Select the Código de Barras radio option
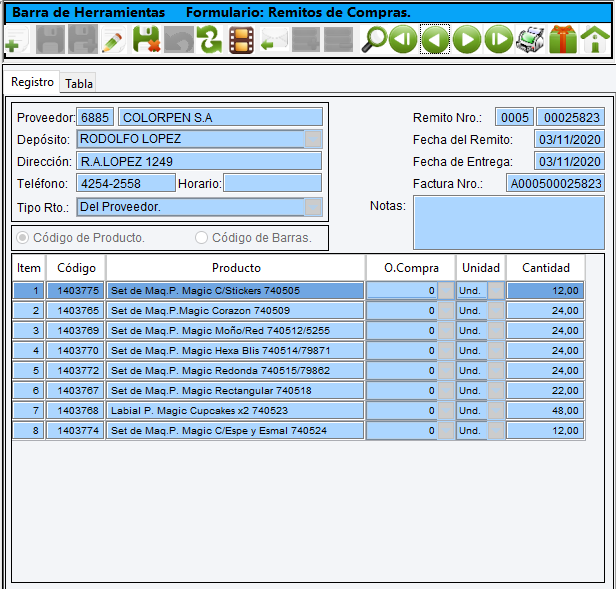 (202, 238)
